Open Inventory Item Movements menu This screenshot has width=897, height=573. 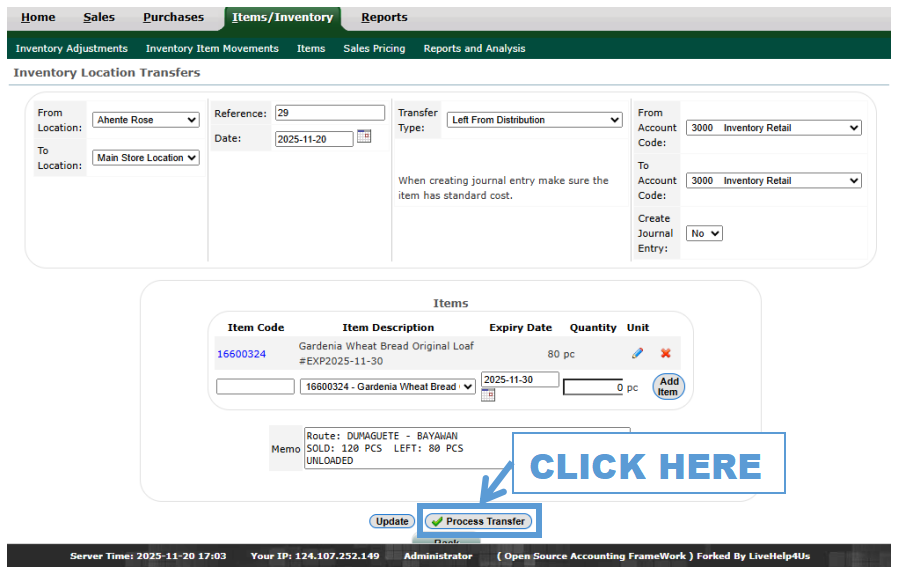point(212,48)
